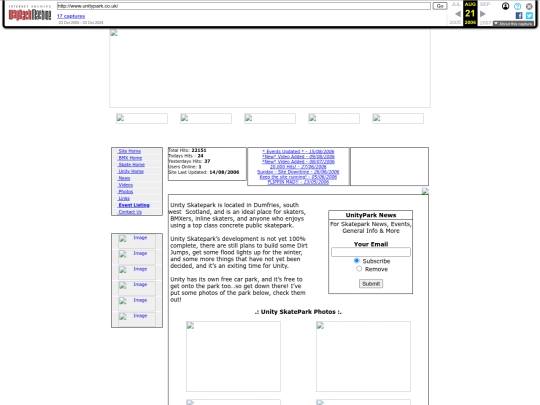
Task: Open the Keep the site running news link
Action: click(x=298, y=177)
